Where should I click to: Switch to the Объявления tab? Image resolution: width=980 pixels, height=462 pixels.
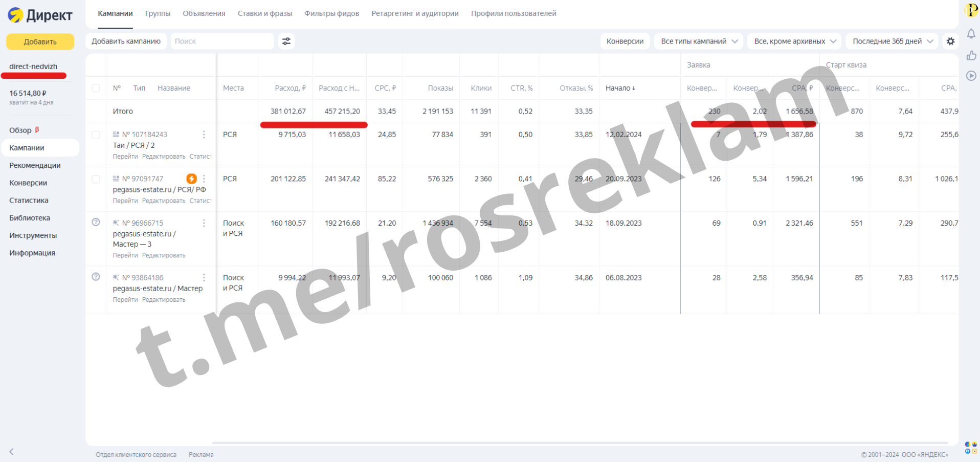click(204, 13)
